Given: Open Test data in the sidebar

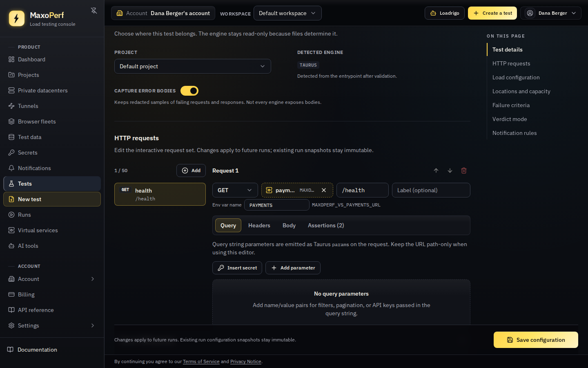Looking at the screenshot, I should tap(52, 137).
